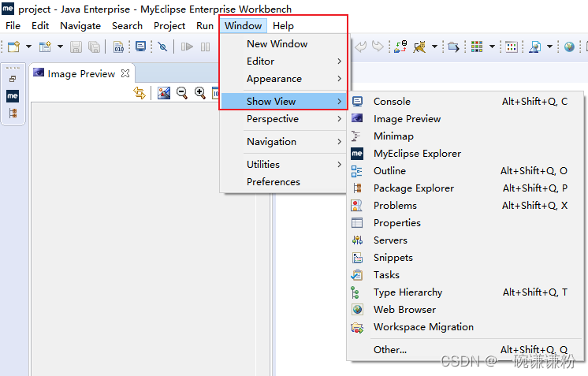Show the Tasks view
The width and height of the screenshot is (588, 376).
coord(464,275)
